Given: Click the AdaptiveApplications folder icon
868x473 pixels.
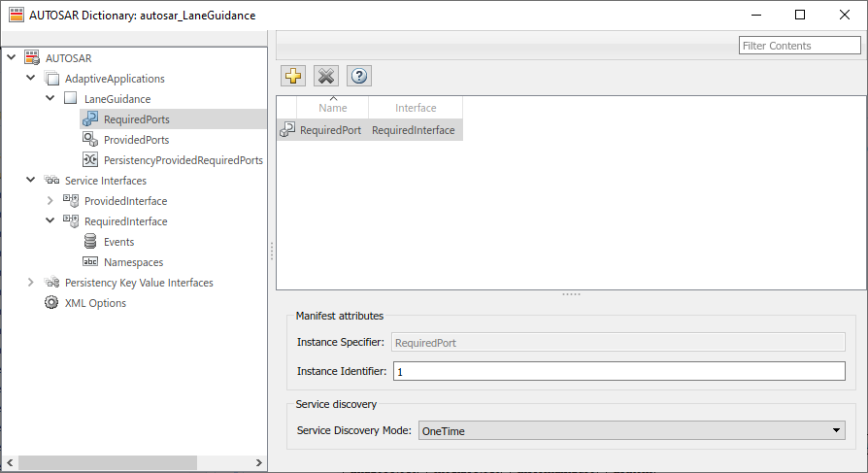Looking at the screenshot, I should (x=52, y=78).
